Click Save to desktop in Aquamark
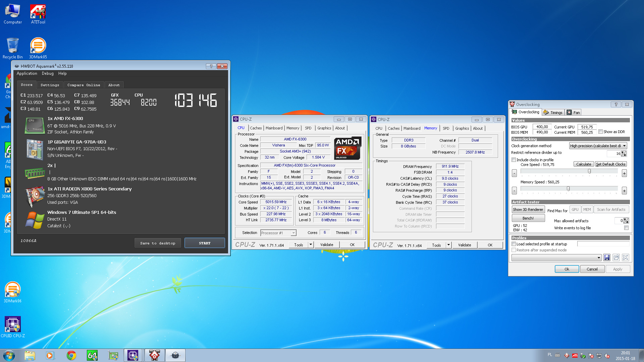This screenshot has width=644, height=362. (158, 243)
